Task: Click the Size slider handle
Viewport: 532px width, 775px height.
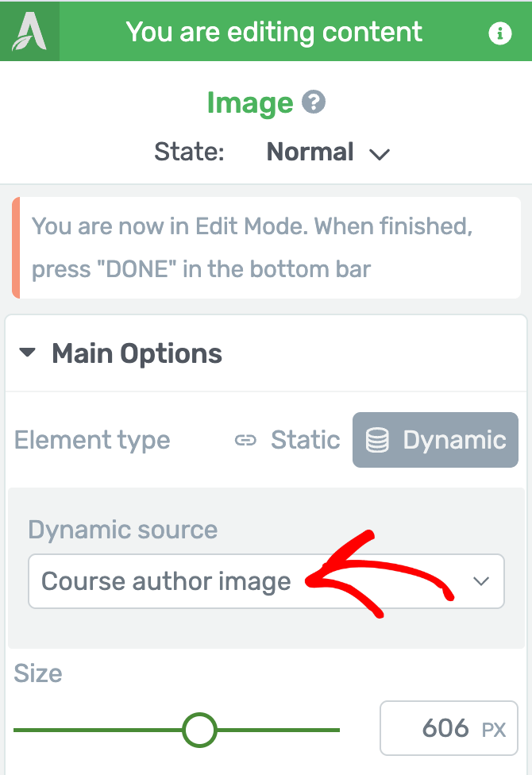Action: tap(199, 730)
